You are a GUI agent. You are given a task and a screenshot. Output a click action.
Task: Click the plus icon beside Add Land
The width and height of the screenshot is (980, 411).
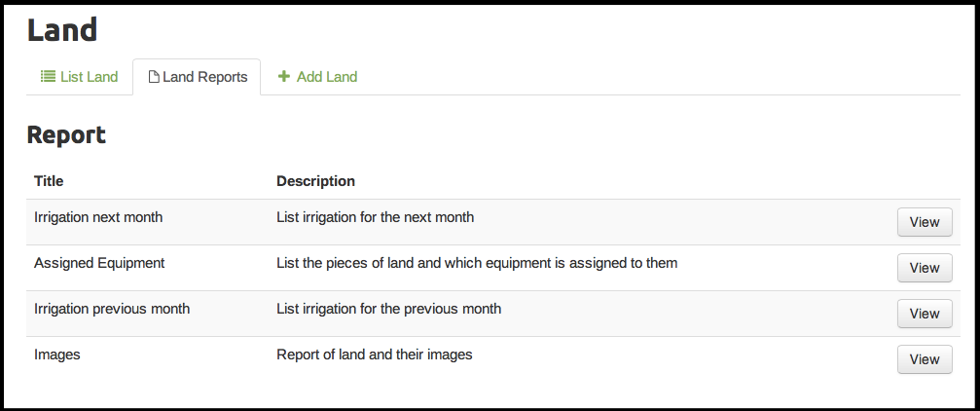(x=284, y=77)
